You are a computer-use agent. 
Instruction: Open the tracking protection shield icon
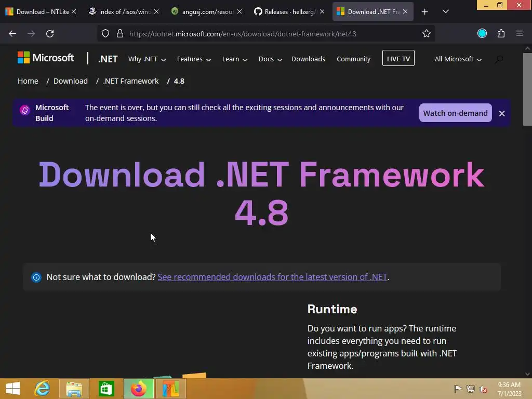105,34
